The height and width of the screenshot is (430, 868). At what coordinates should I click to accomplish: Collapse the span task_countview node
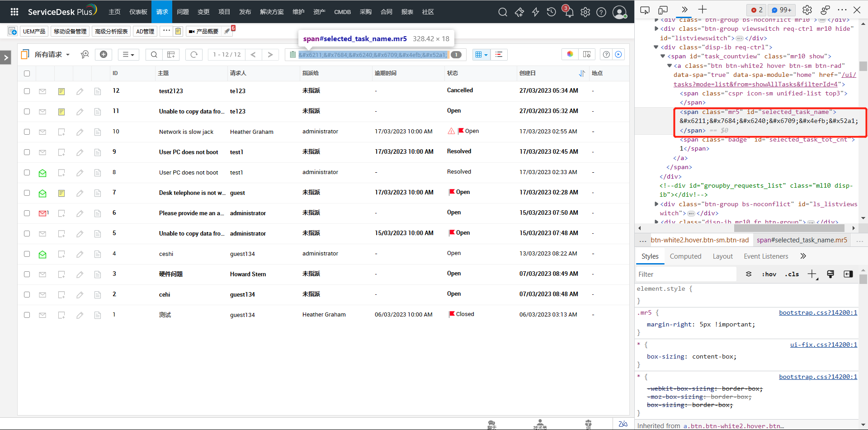pos(663,56)
